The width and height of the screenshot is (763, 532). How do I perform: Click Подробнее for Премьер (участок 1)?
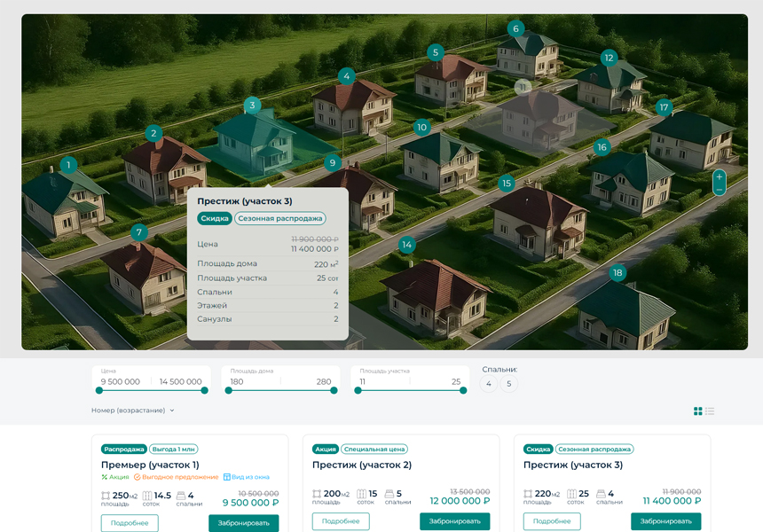[x=130, y=523]
